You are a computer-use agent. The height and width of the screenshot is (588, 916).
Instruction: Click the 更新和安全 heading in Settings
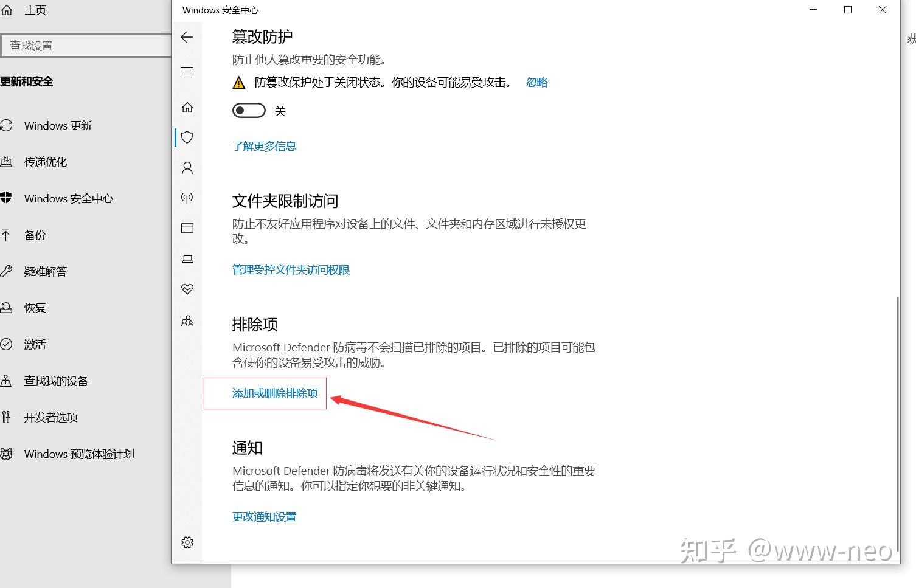pos(27,81)
